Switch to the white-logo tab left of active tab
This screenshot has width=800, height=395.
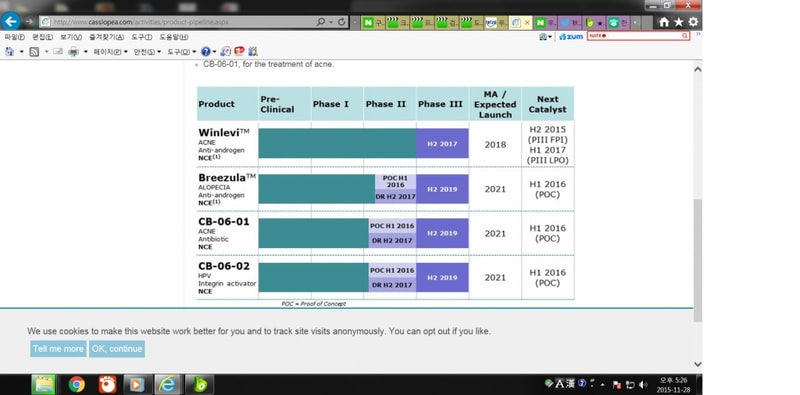496,22
